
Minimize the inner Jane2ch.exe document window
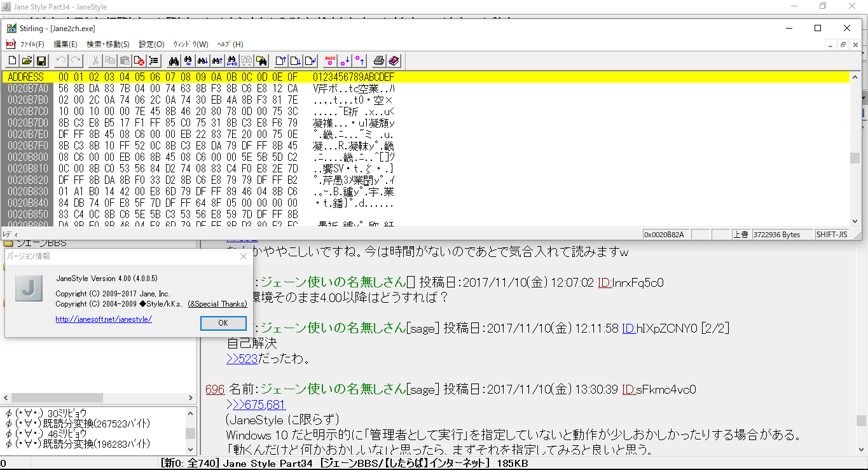pyautogui.click(x=832, y=45)
